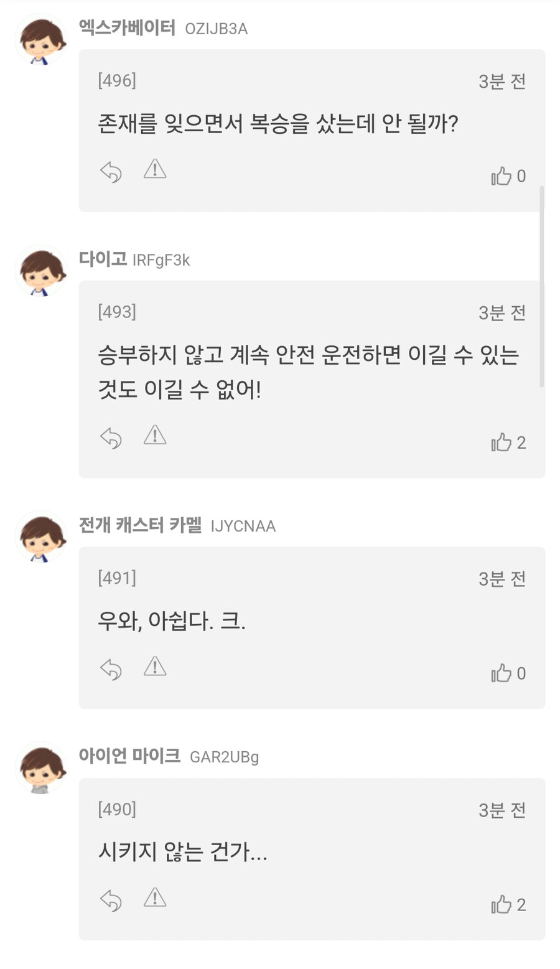Select the username 다이고
This screenshot has height=969, width=560.
point(101,260)
